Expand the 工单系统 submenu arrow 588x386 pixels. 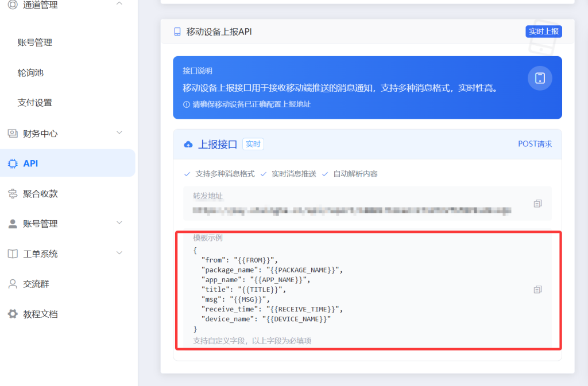tap(119, 253)
